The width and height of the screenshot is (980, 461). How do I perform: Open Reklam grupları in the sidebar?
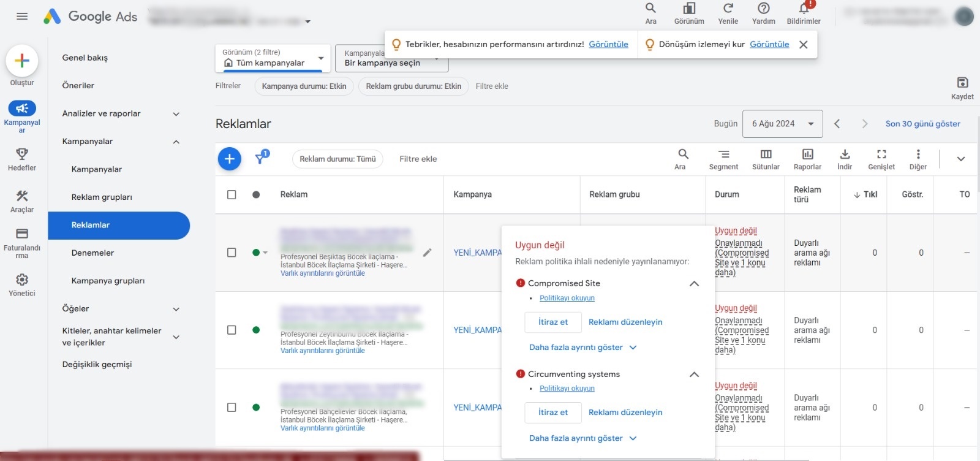(x=102, y=197)
